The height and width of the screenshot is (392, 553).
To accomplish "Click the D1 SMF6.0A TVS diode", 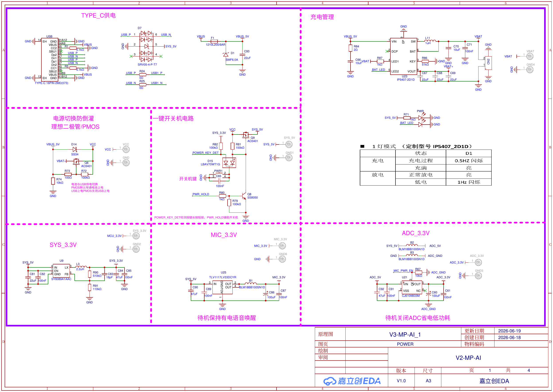I will pos(226,55).
